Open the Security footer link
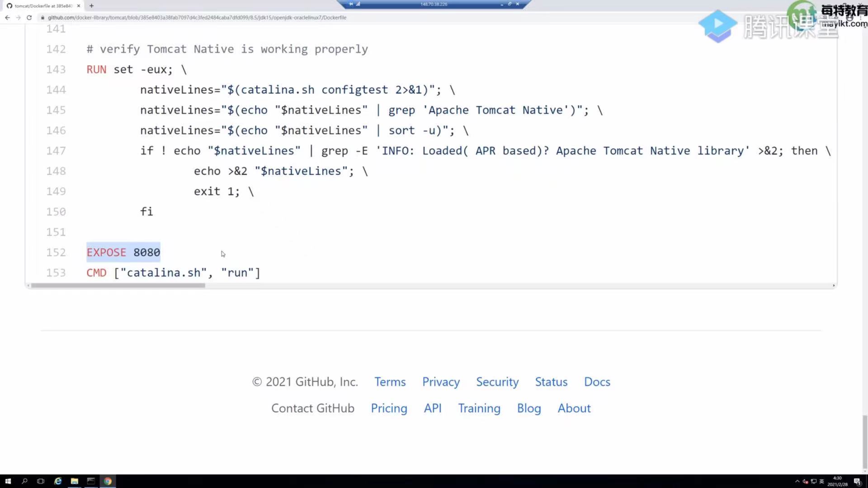868x488 pixels. tap(497, 382)
